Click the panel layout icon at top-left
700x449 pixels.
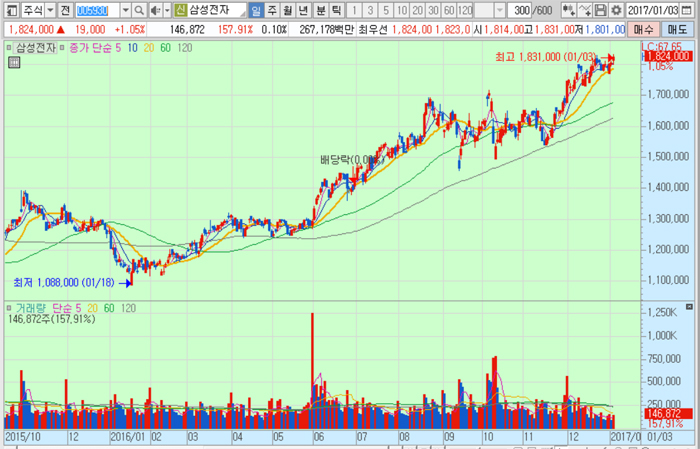[x=10, y=10]
